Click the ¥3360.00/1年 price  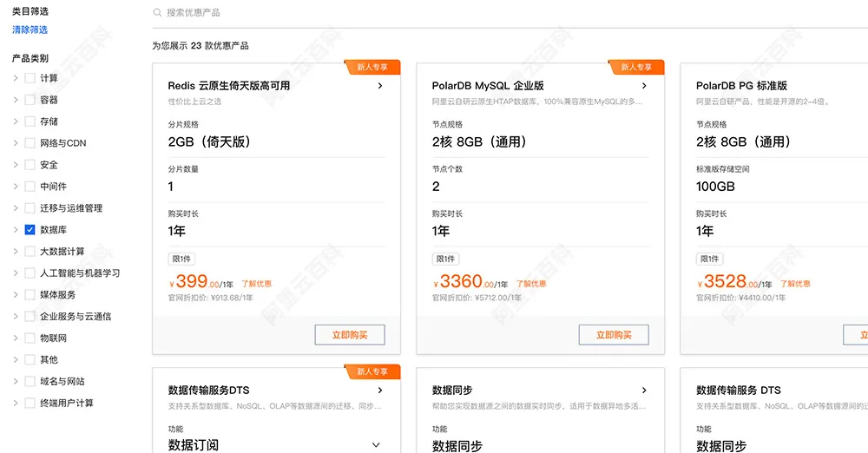pos(470,282)
